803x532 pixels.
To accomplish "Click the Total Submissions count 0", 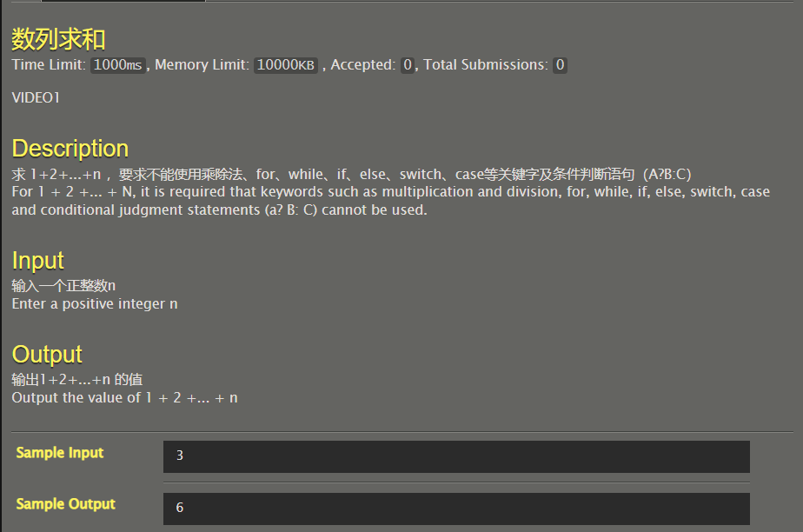I will pyautogui.click(x=560, y=65).
